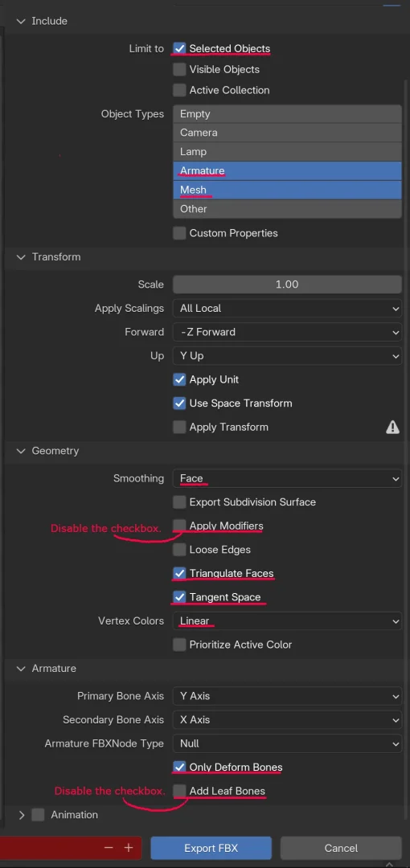Image resolution: width=410 pixels, height=868 pixels.
Task: Expand the Animation section
Action: tap(22, 815)
